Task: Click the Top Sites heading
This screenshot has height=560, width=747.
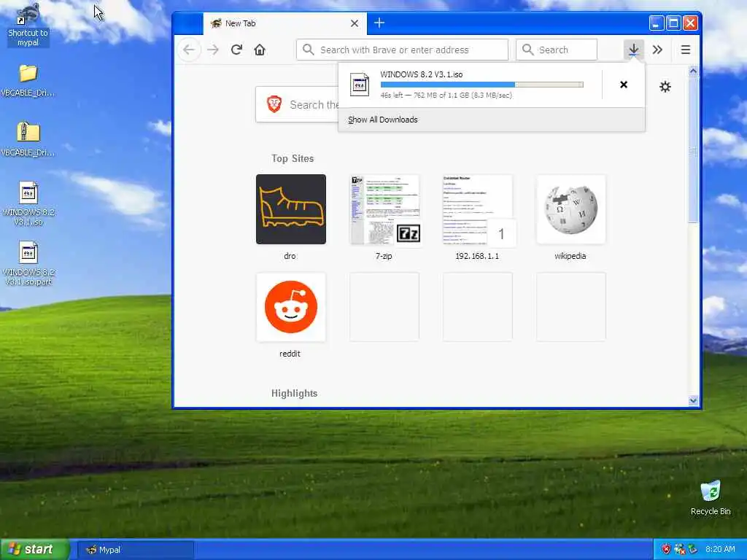Action: pyautogui.click(x=293, y=158)
